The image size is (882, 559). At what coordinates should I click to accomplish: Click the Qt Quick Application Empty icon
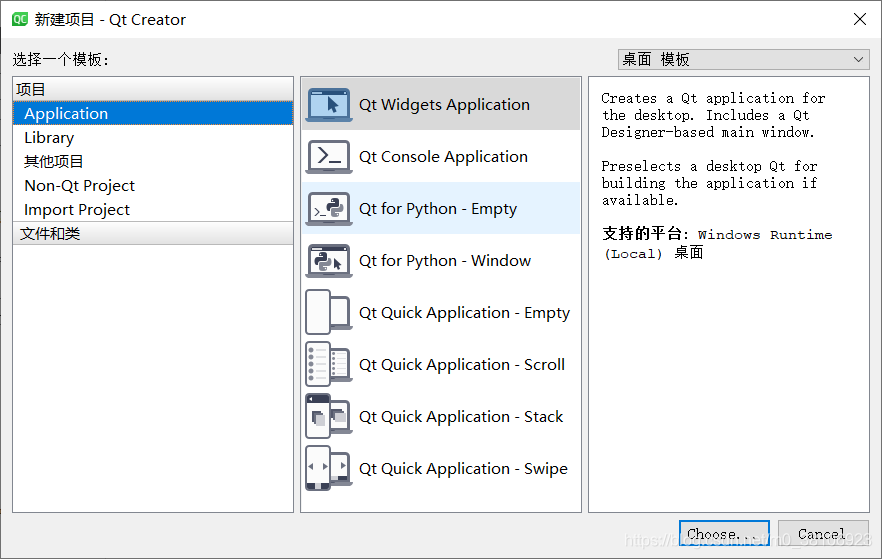point(329,313)
